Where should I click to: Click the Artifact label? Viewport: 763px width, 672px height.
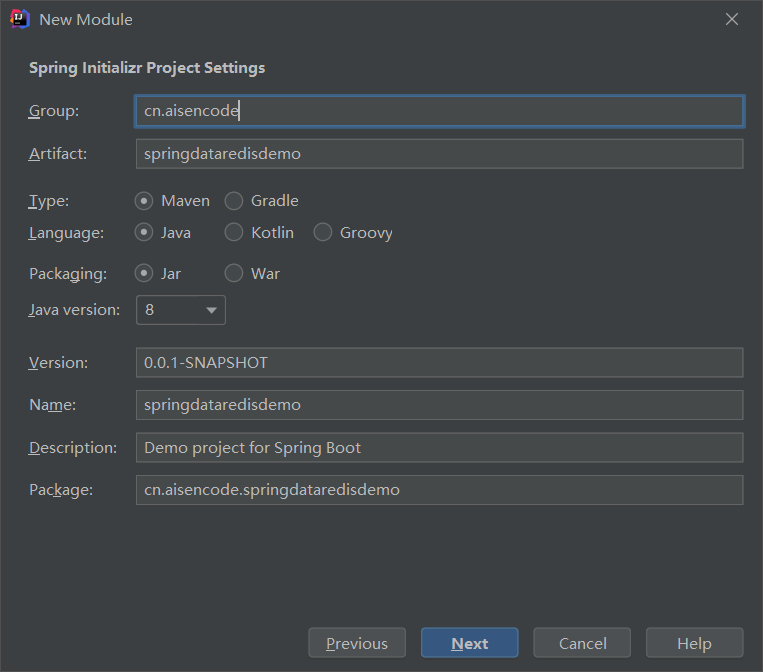click(58, 154)
